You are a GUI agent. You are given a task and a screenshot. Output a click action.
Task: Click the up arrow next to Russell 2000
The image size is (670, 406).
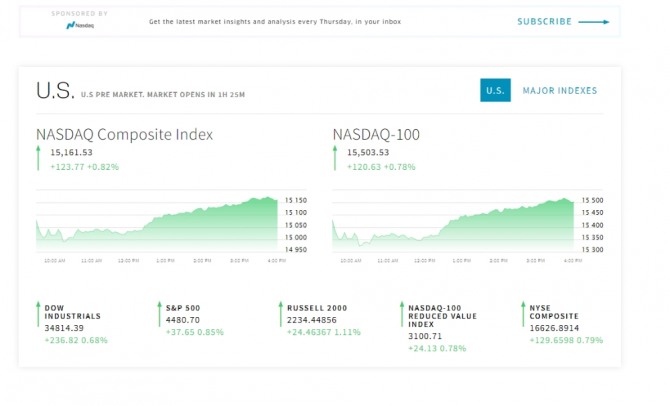tap(281, 314)
